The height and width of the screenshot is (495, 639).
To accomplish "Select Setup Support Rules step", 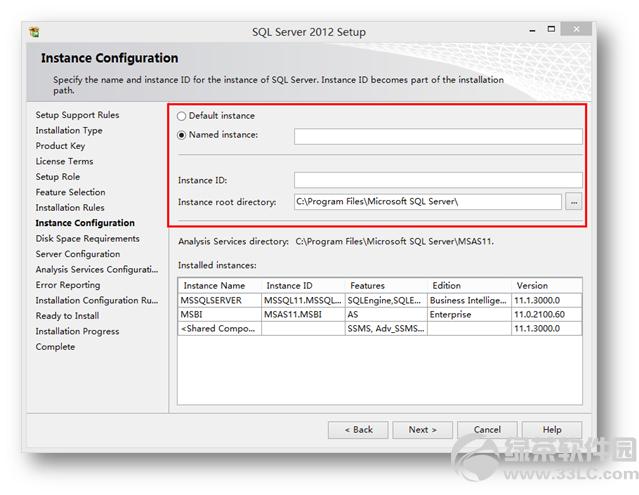I will point(77,115).
